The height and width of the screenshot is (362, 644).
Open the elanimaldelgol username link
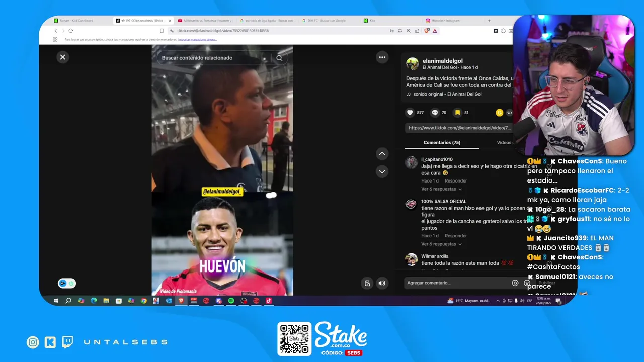tap(442, 61)
